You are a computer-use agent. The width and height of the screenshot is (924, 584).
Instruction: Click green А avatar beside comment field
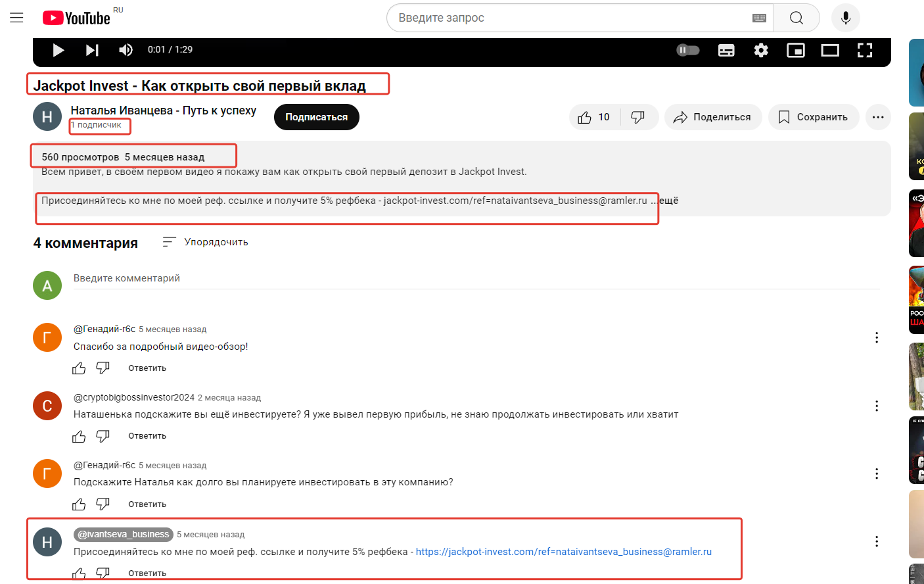(x=47, y=285)
